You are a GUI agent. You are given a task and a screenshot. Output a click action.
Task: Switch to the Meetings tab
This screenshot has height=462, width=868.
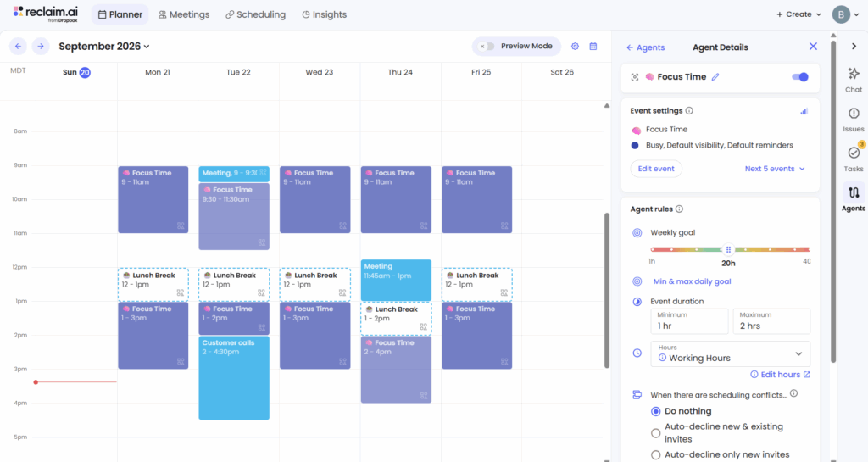click(184, 14)
